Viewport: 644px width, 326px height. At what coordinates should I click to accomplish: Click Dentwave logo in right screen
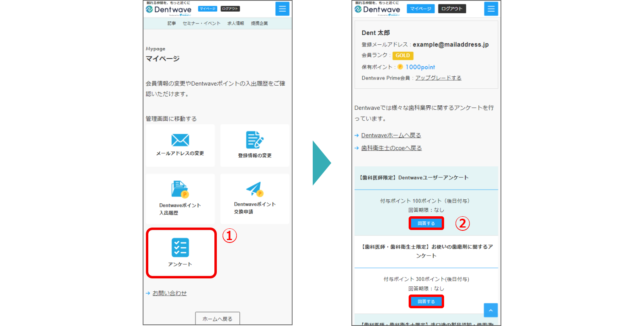(x=377, y=9)
